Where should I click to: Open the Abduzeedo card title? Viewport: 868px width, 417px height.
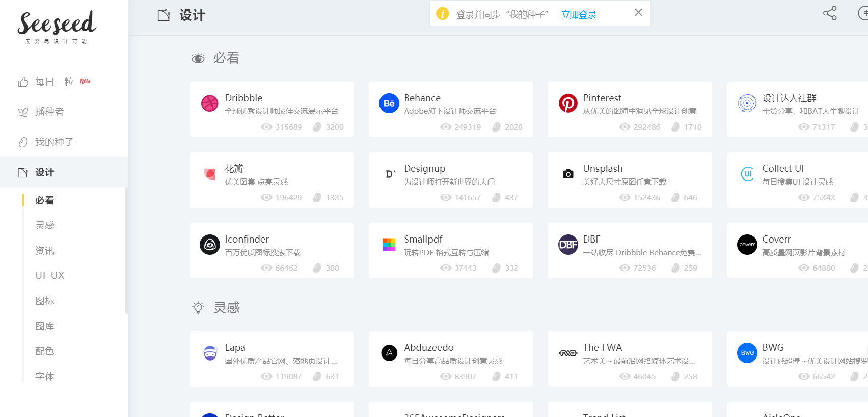click(428, 347)
